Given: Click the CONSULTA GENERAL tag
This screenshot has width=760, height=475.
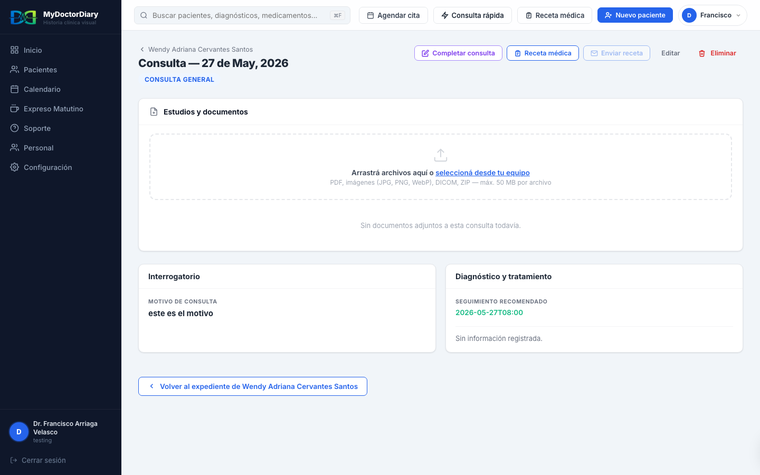Looking at the screenshot, I should click(x=179, y=79).
